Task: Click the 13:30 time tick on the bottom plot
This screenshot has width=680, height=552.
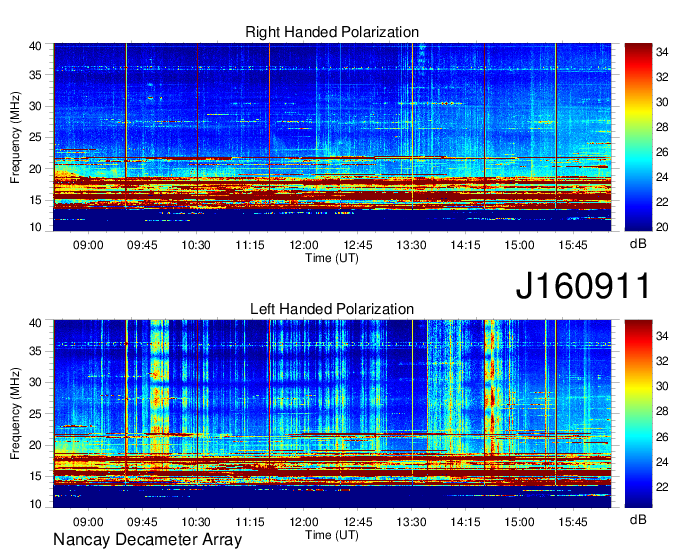Action: [412, 522]
